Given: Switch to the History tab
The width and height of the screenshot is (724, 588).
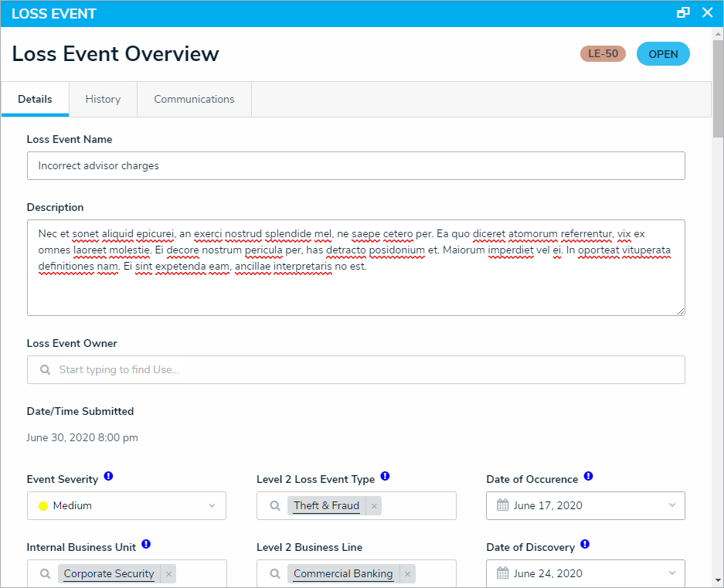Looking at the screenshot, I should pyautogui.click(x=103, y=100).
